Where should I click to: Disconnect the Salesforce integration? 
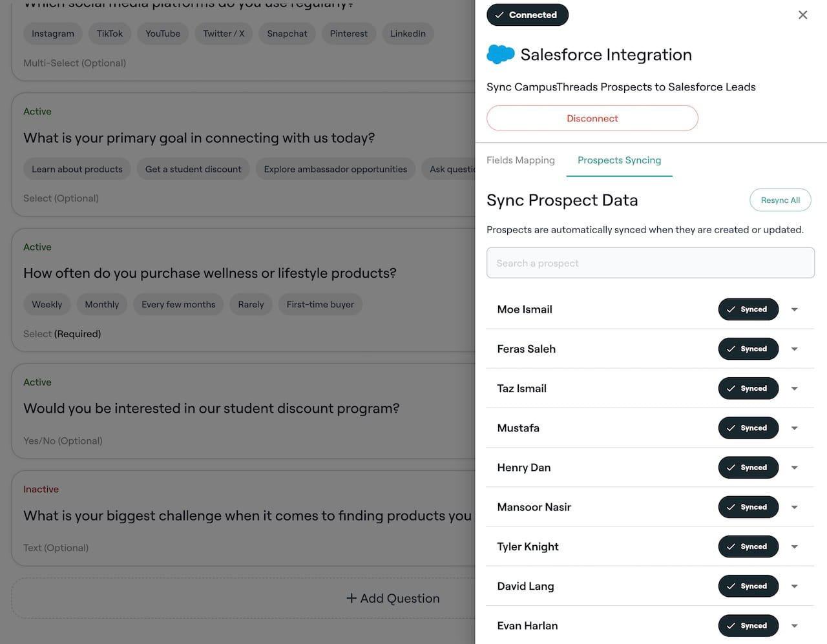point(592,118)
